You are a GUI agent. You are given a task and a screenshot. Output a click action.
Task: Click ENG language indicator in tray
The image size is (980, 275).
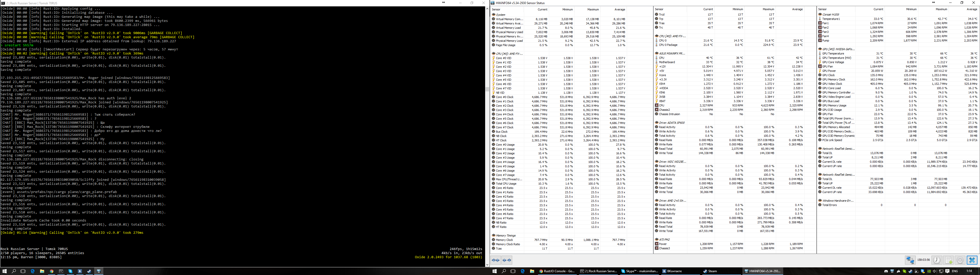[x=954, y=271]
